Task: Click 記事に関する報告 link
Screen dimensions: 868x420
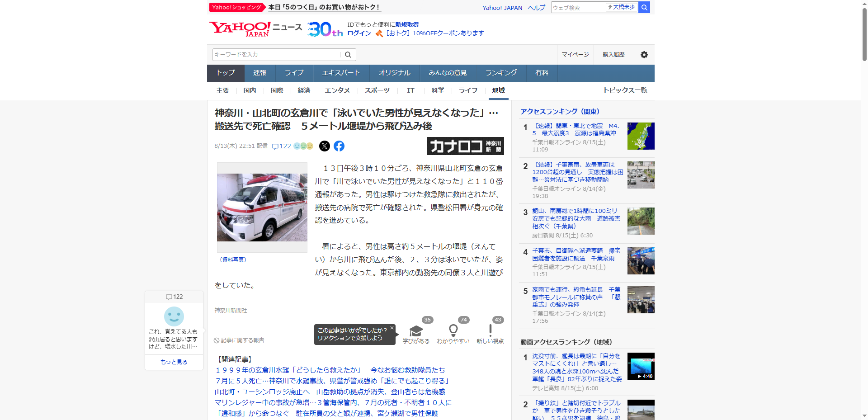Action: tap(239, 340)
